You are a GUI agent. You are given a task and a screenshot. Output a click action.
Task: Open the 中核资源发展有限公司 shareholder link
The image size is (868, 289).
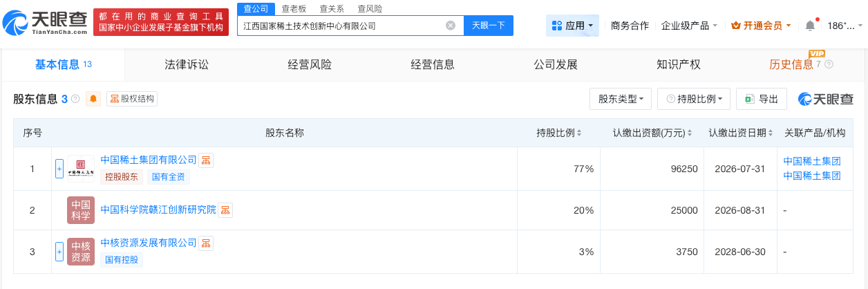click(149, 243)
